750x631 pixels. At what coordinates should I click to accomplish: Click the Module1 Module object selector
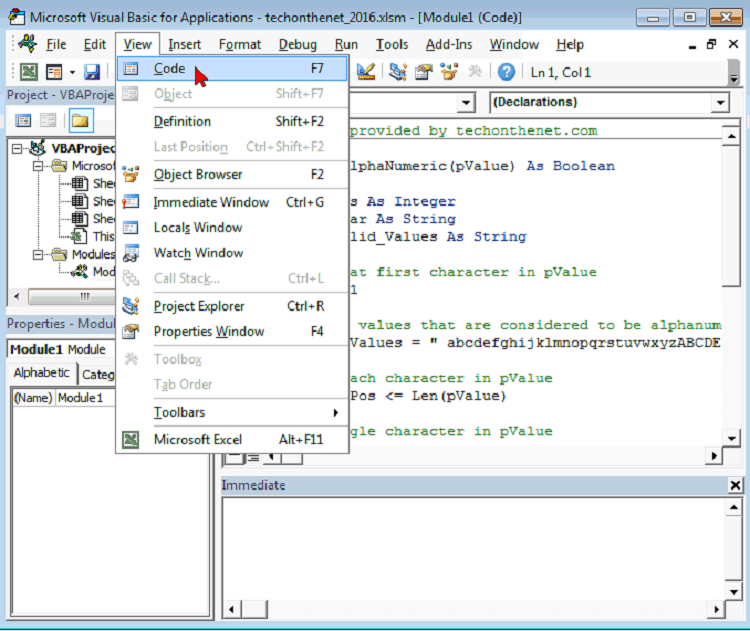(62, 350)
